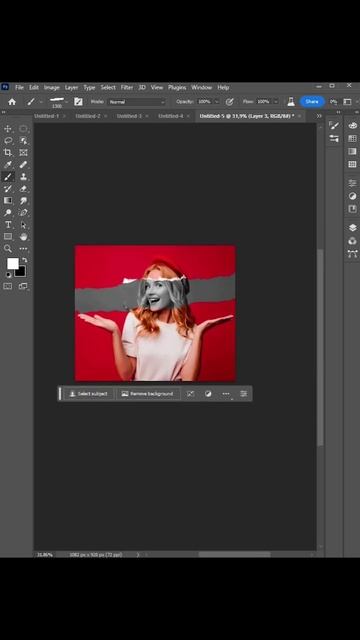360x640 pixels.
Task: Expand the Opacity slider dropdown arrow
Action: click(216, 102)
